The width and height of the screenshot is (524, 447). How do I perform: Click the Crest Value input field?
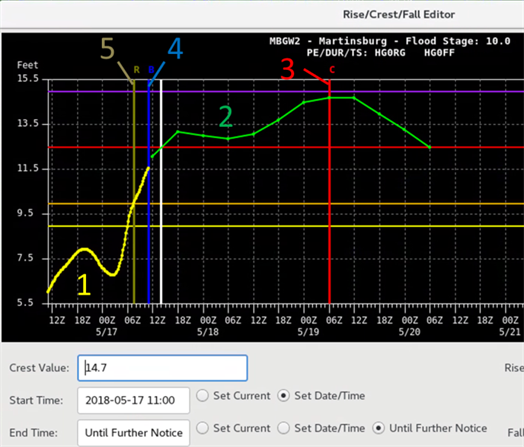click(162, 368)
